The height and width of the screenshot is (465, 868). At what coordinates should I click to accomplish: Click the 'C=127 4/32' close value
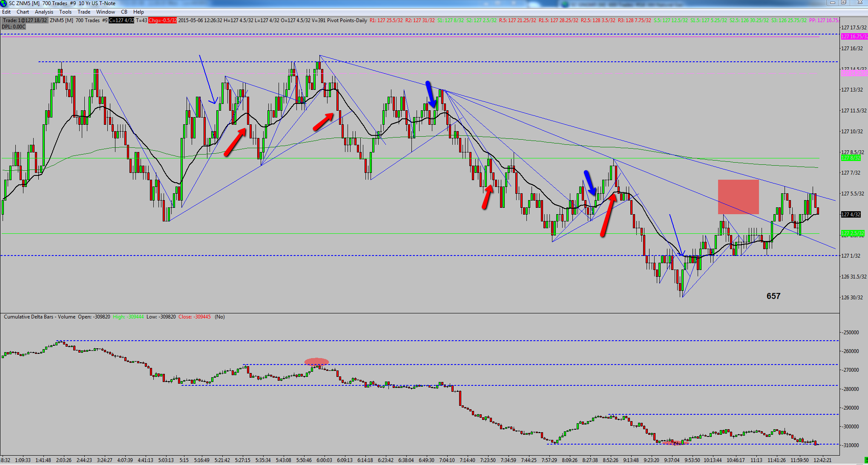(x=121, y=20)
